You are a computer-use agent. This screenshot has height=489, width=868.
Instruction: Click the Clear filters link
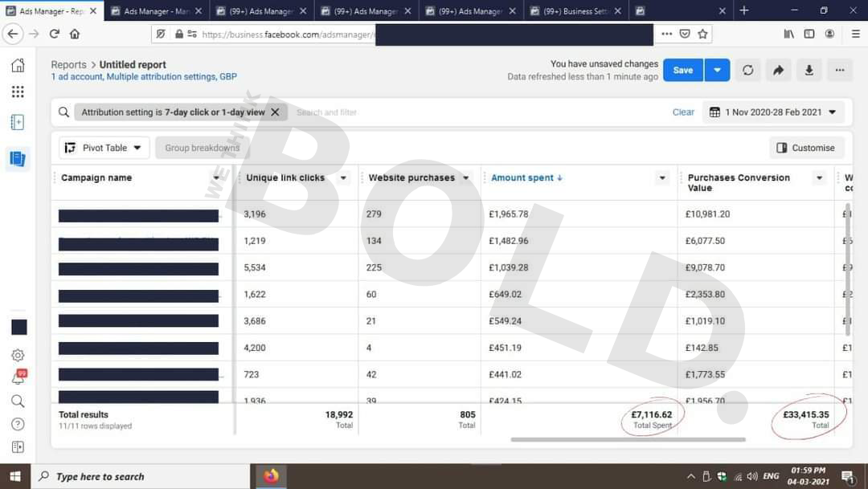pyautogui.click(x=683, y=112)
